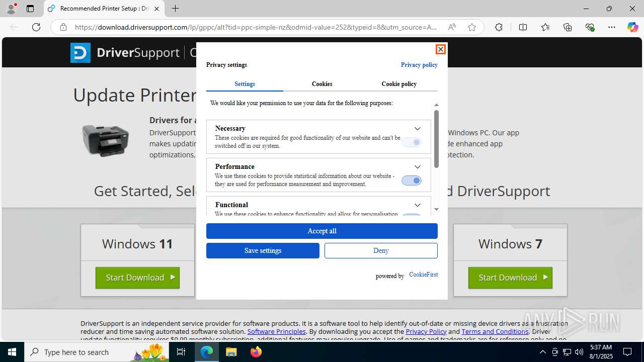Click the dialog scrollbar up arrow
The width and height of the screenshot is (644, 362).
(436, 105)
